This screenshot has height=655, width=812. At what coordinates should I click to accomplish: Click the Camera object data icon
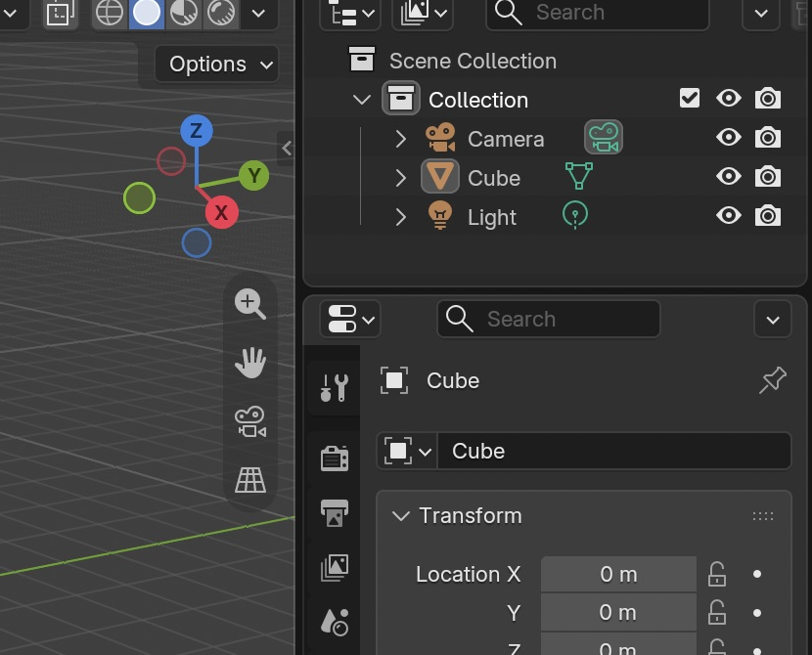pos(604,138)
